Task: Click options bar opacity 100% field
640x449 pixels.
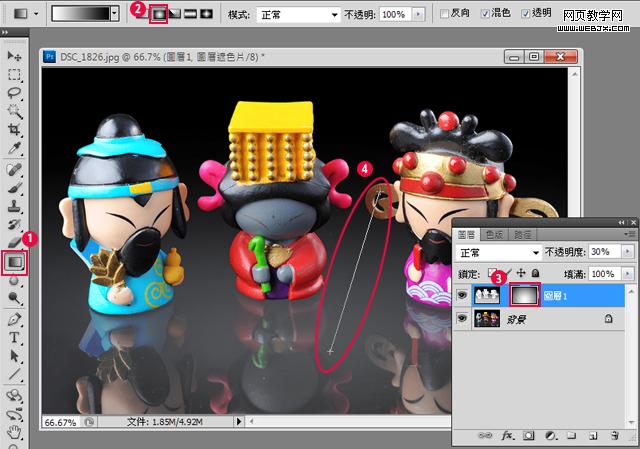Action: tap(396, 15)
